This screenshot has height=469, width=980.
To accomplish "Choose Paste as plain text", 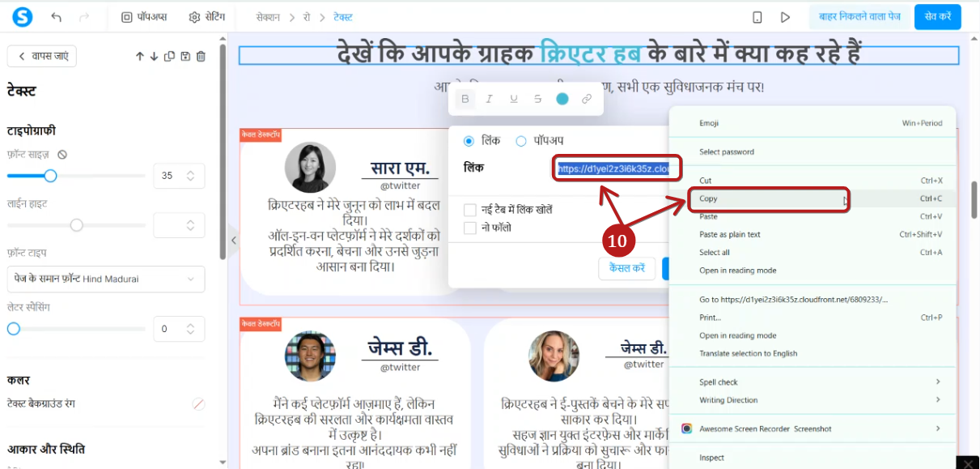I will (812, 234).
